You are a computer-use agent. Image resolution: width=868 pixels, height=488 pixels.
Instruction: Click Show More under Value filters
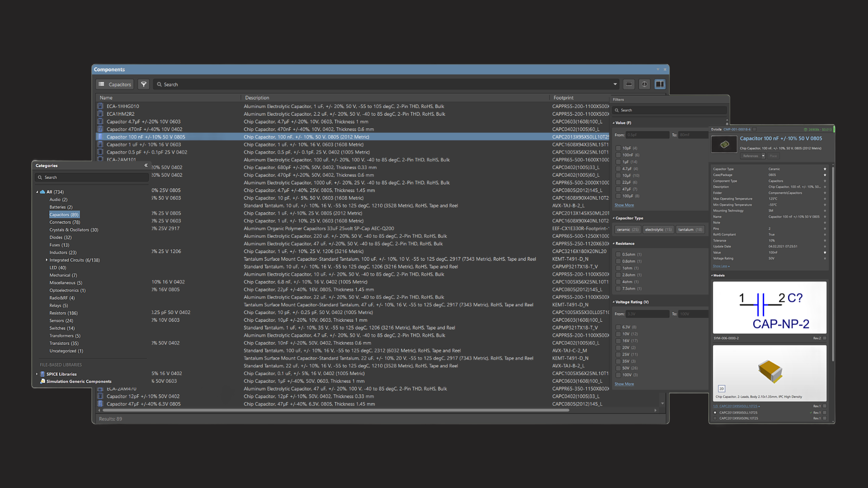[x=624, y=205]
